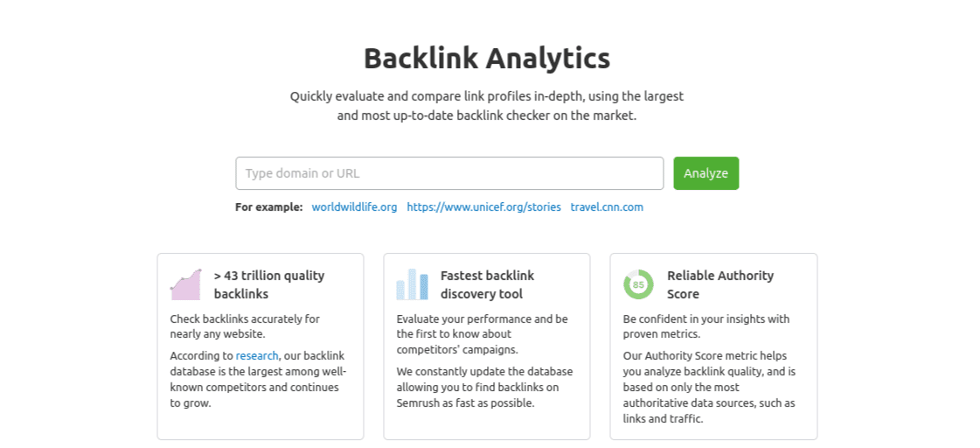The image size is (980, 448).
Task: Click the blue bar chart icon
Action: click(412, 284)
